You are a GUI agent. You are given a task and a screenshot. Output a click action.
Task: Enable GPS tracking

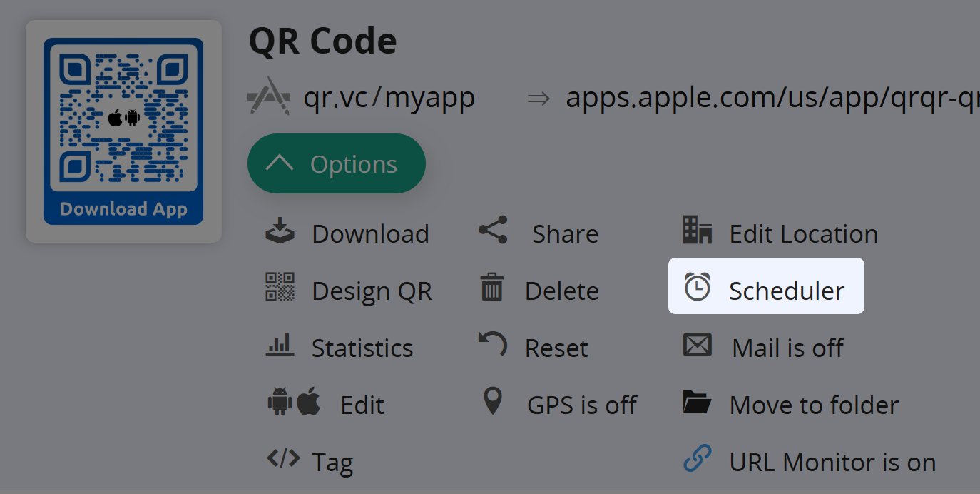pyautogui.click(x=492, y=403)
